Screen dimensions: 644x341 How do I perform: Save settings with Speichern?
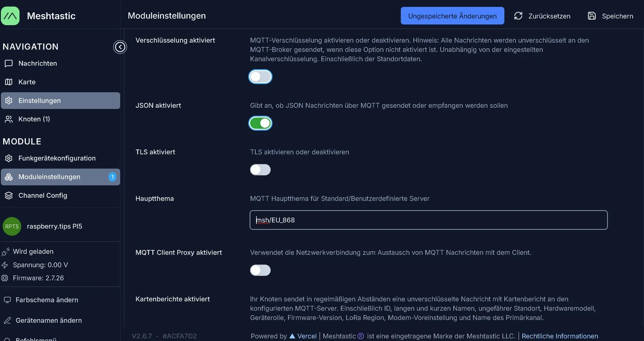[x=610, y=16]
